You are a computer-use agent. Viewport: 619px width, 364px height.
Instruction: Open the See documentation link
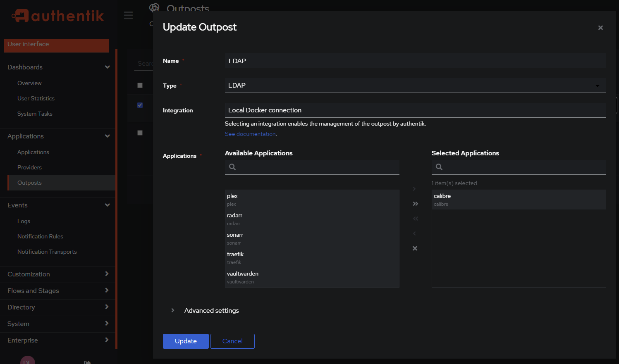point(250,134)
